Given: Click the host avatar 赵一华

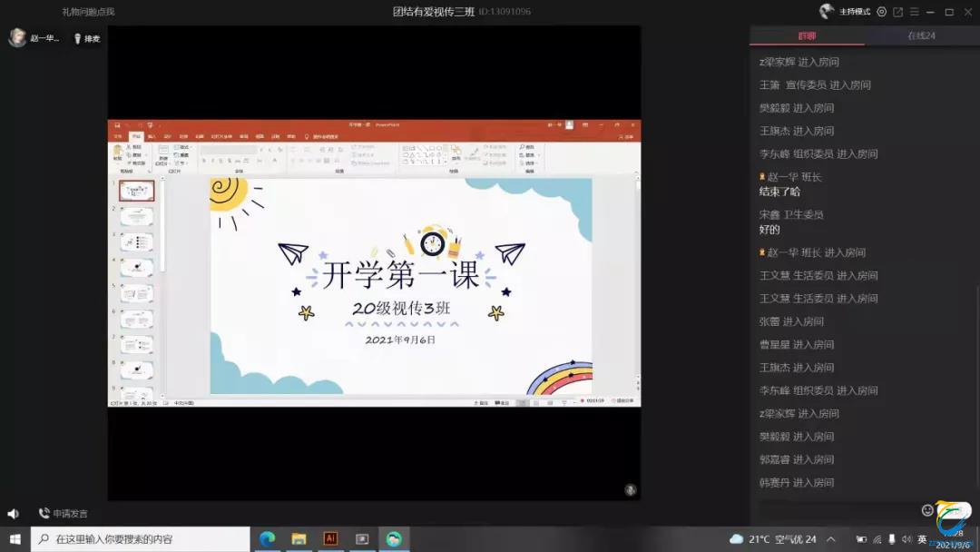Looking at the screenshot, I should tap(17, 37).
